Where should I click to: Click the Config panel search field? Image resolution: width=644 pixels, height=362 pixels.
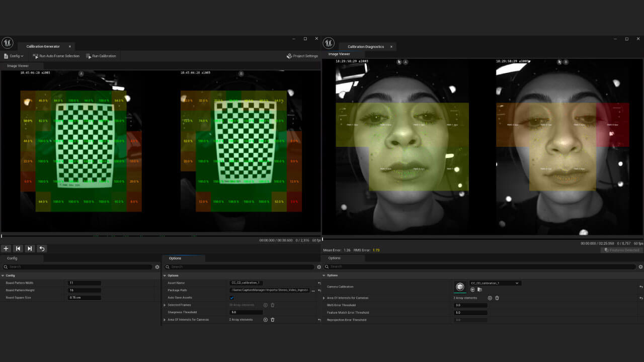[77, 267]
